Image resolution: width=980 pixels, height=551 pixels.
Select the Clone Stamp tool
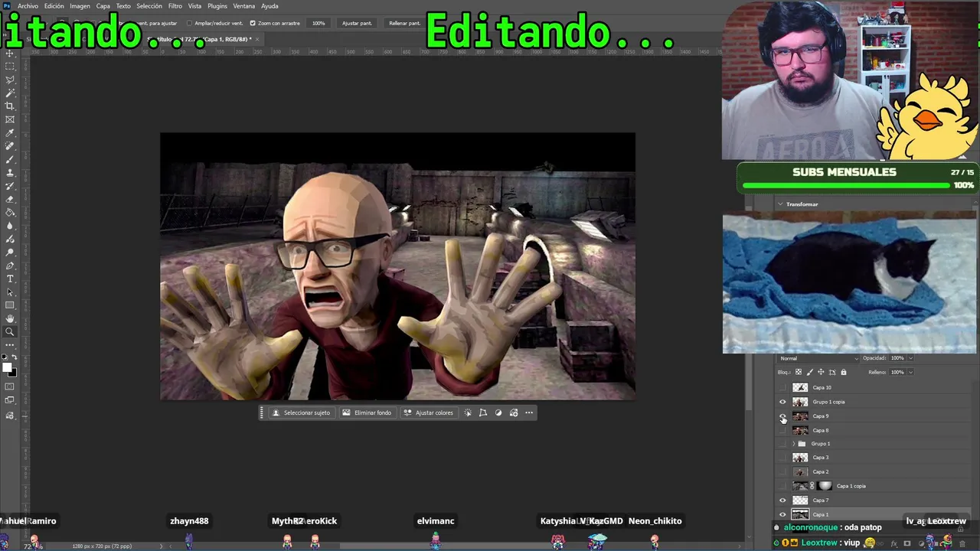pyautogui.click(x=10, y=173)
